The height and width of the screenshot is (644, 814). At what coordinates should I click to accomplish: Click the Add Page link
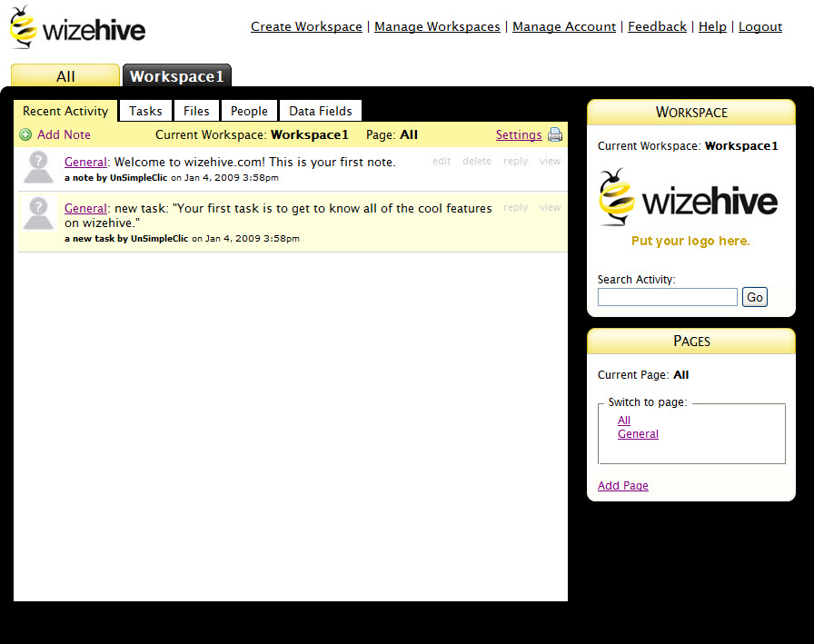coord(623,486)
